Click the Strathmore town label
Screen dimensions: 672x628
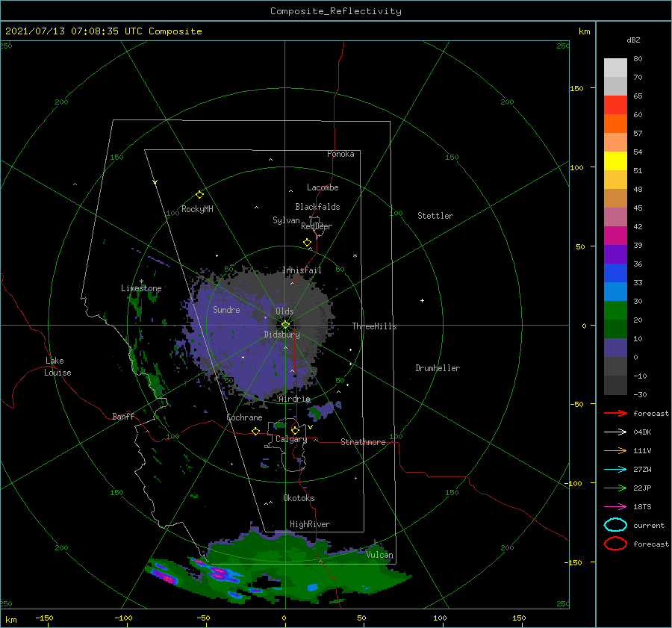[363, 442]
